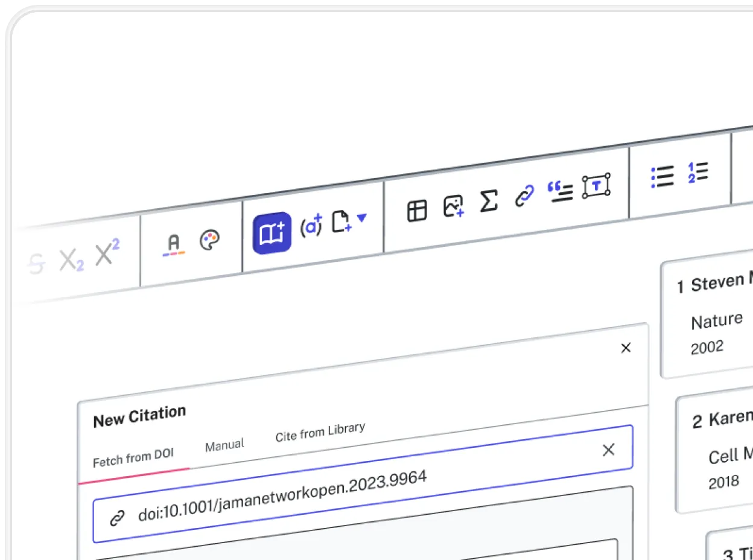Apply superscript X² formatting

click(x=107, y=253)
